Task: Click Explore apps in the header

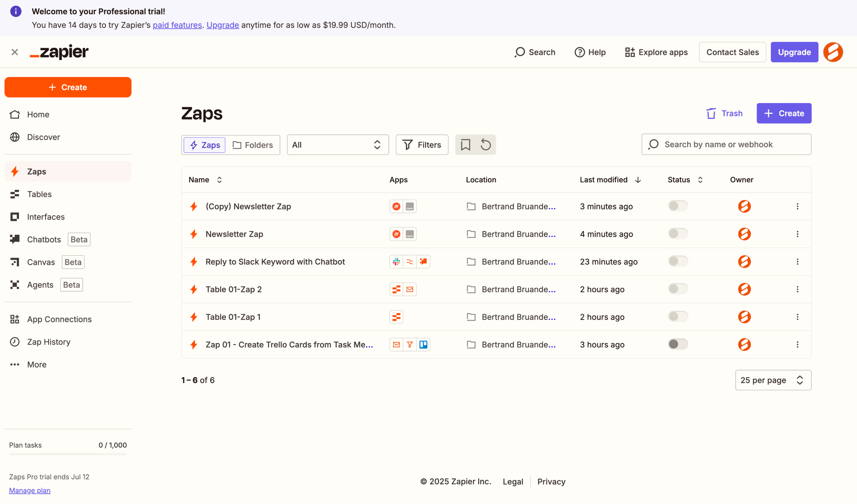Action: tap(656, 52)
